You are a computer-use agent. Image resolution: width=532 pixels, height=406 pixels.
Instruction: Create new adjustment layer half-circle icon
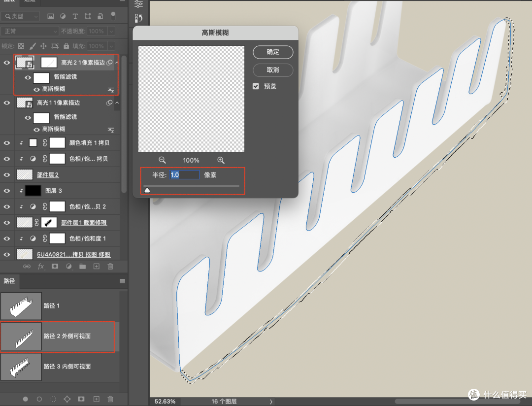coord(68,267)
